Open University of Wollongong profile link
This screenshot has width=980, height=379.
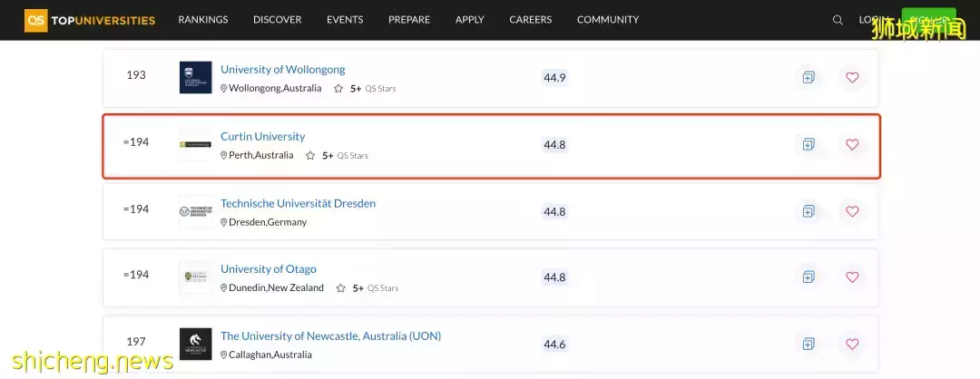coord(282,69)
